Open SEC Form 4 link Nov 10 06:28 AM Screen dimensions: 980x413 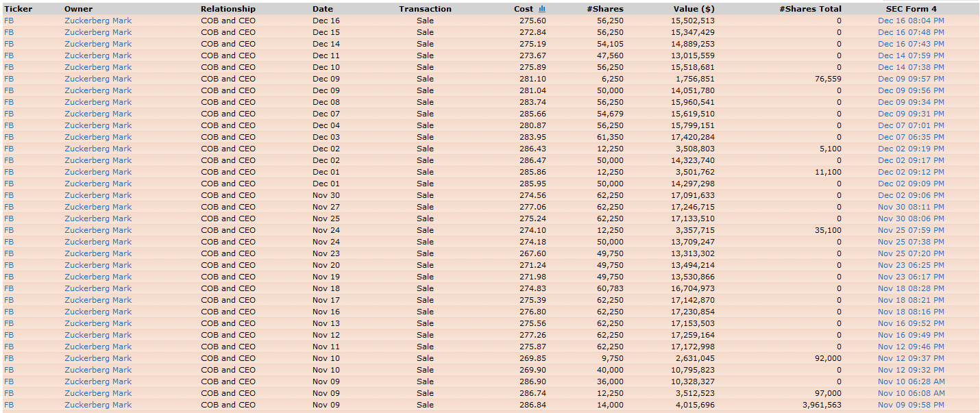click(x=911, y=381)
